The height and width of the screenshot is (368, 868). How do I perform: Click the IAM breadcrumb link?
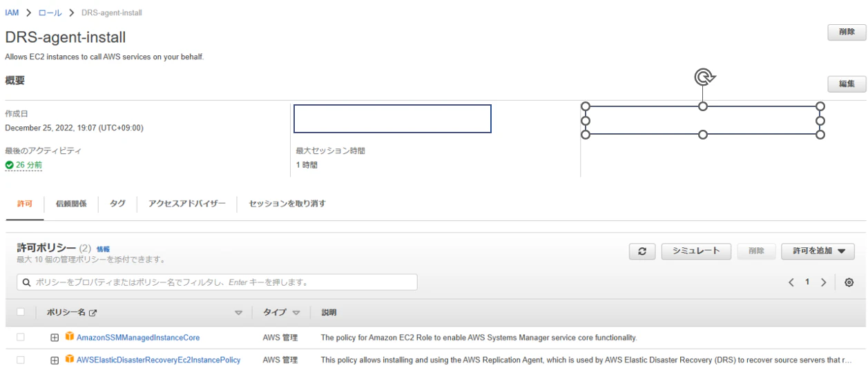tap(12, 14)
